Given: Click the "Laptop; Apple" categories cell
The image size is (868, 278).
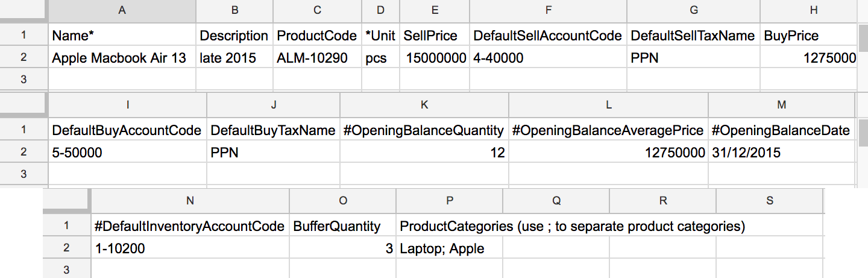Looking at the screenshot, I should click(449, 248).
